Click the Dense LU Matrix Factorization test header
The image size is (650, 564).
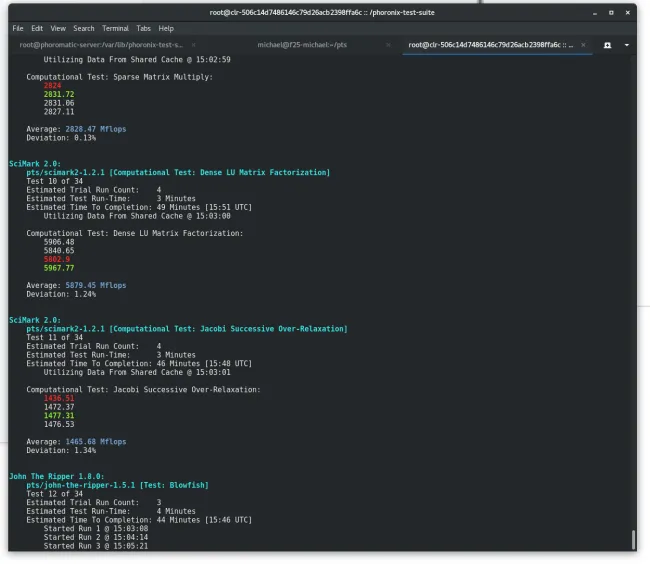[x=178, y=172]
